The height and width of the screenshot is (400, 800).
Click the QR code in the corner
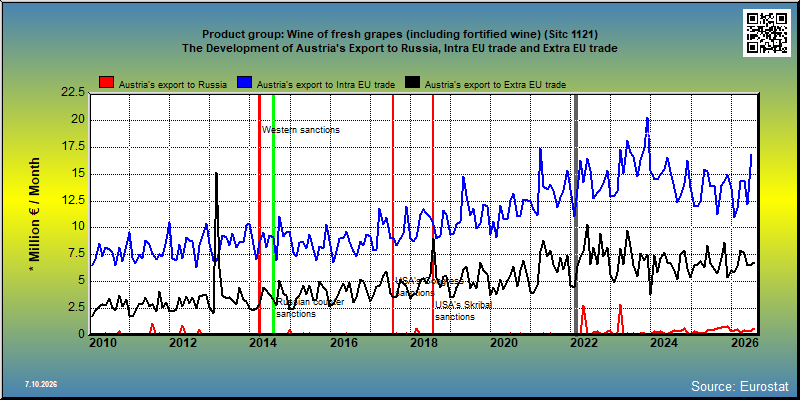click(768, 33)
